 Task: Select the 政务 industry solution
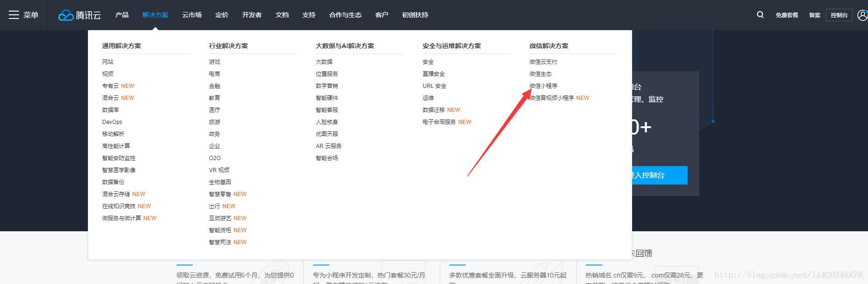(215, 134)
